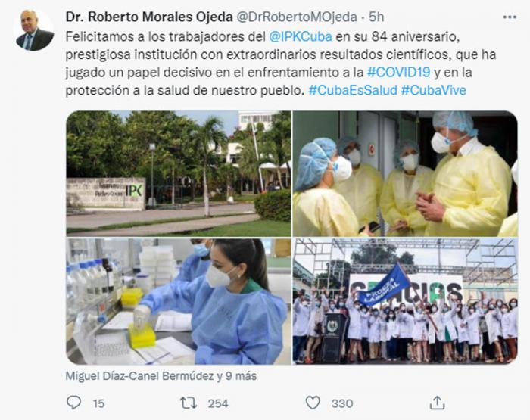This screenshot has height=420, width=530.
Task: Click the 254 retweet count
Action: 218,403
